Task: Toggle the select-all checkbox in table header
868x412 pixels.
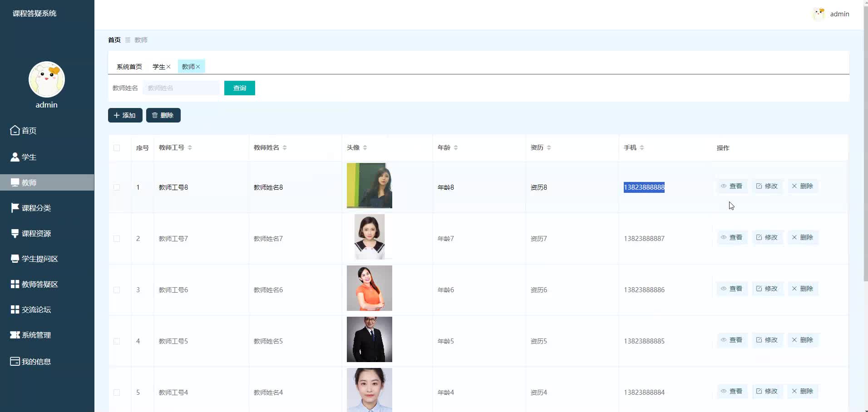Action: tap(117, 148)
